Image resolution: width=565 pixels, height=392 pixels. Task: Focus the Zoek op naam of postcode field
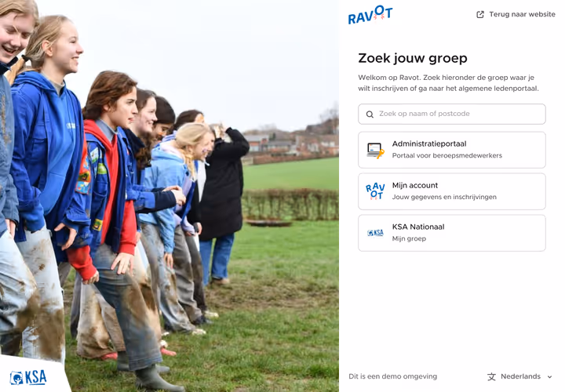452,114
